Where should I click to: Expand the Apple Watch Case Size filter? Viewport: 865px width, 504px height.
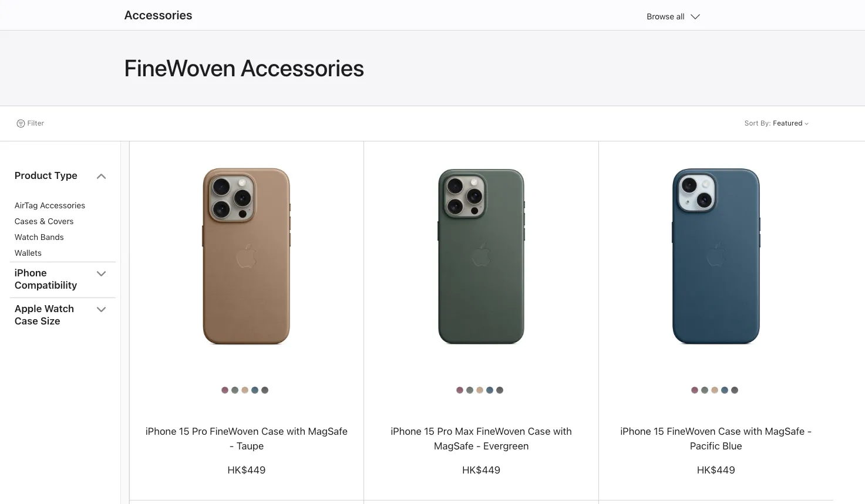click(101, 309)
